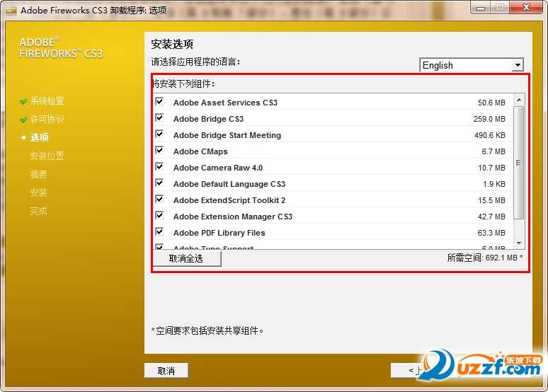Click the 50.6 MB size value

pos(491,103)
